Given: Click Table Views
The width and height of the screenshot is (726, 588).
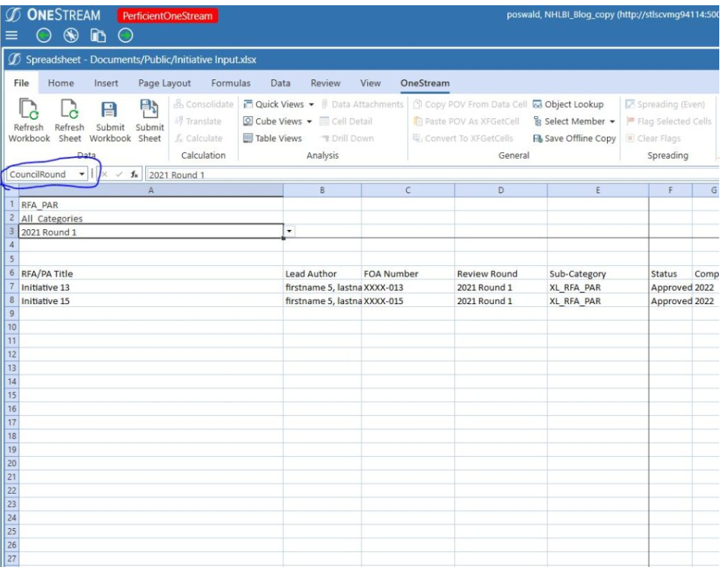Looking at the screenshot, I should tap(273, 139).
